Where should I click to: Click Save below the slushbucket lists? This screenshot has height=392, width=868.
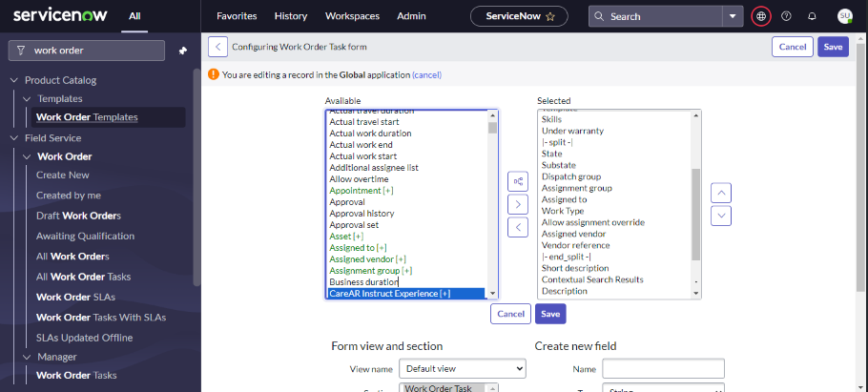pyautogui.click(x=550, y=314)
